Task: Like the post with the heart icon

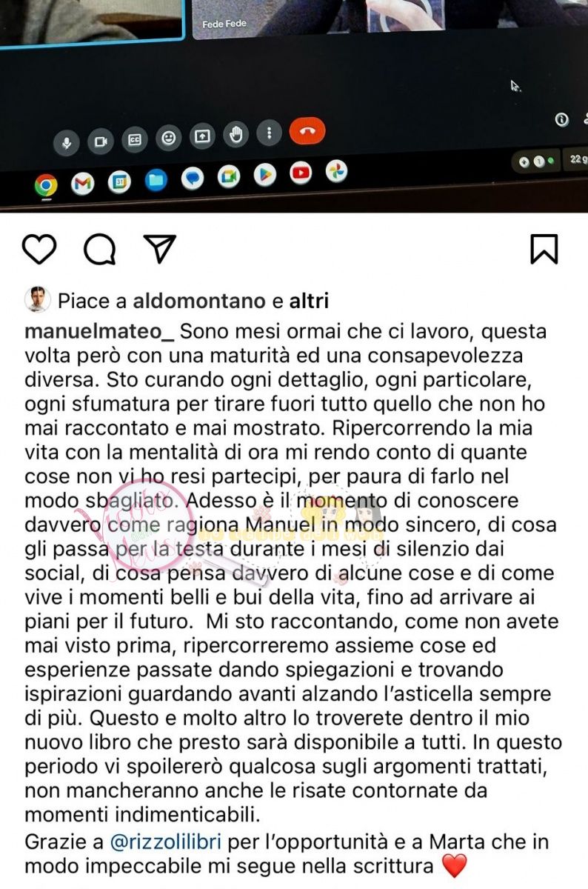Action: point(39,250)
